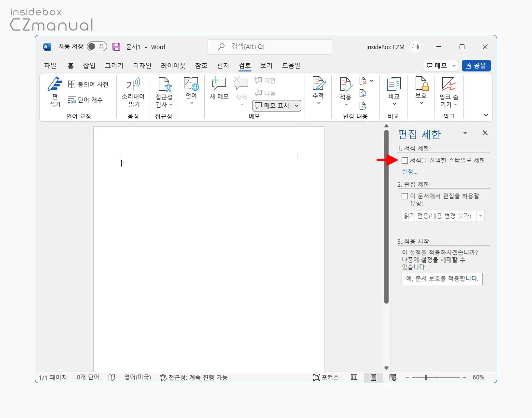Switch to the 디자인 (Design) tab
This screenshot has width=532, height=418.
pyautogui.click(x=142, y=66)
